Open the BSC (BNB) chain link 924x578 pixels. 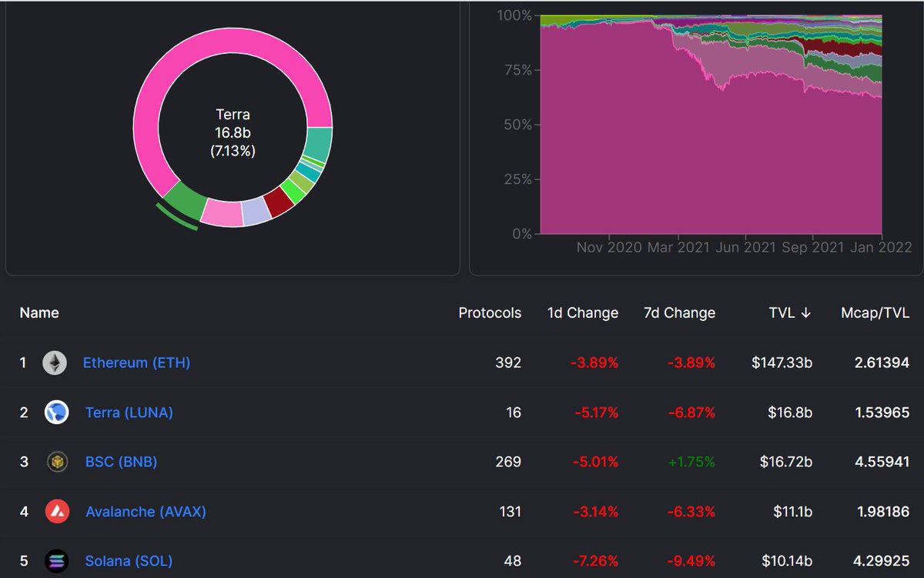122,462
